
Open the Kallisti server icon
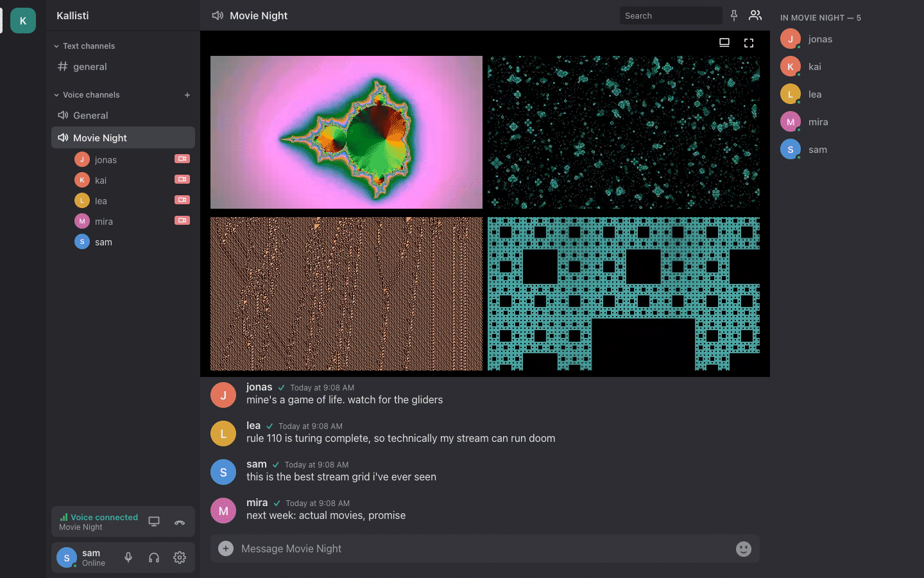23,21
